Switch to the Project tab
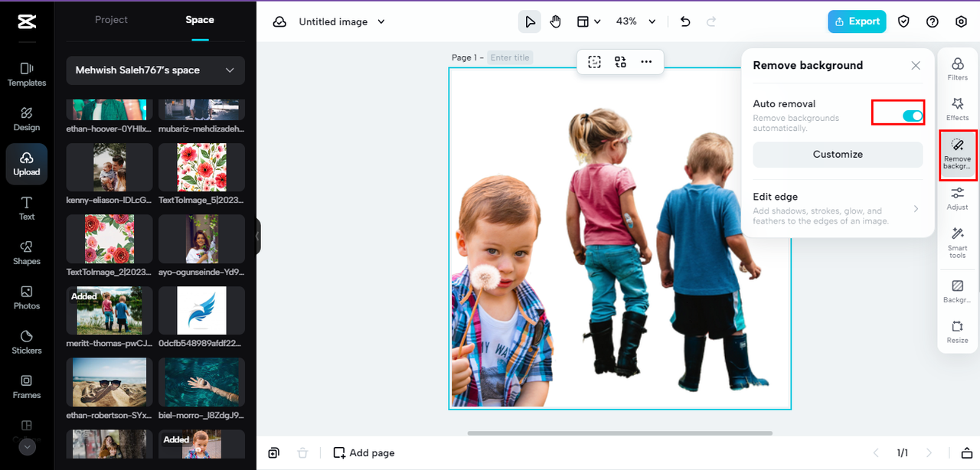The image size is (980, 470). [111, 20]
